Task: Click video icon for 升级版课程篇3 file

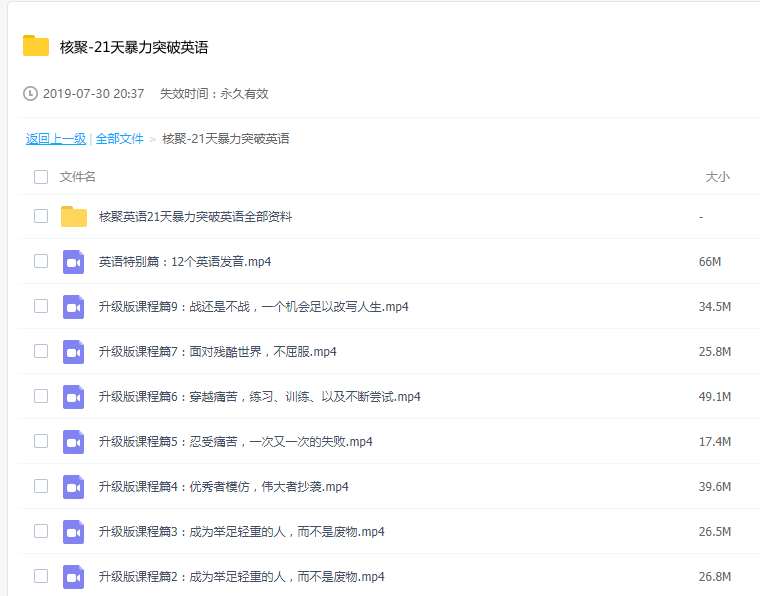Action: tap(74, 532)
